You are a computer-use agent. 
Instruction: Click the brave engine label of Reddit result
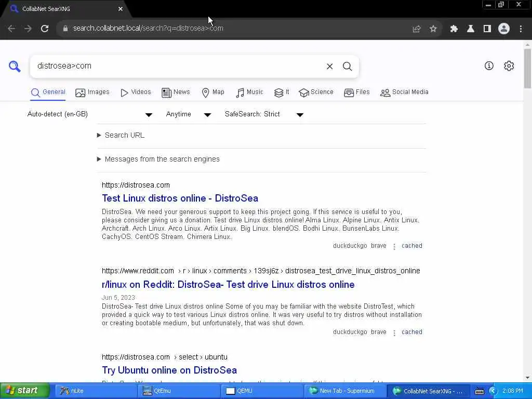tap(379, 332)
